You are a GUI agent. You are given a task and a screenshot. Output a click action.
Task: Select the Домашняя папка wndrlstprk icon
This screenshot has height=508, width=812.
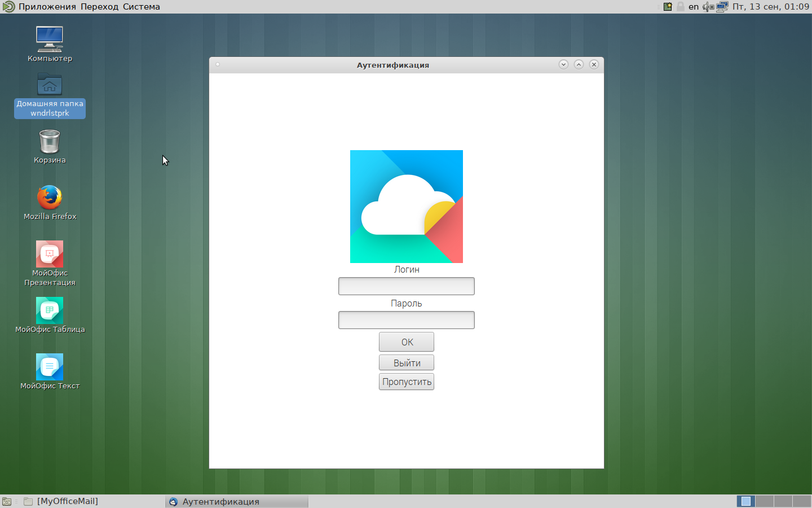[x=50, y=95]
